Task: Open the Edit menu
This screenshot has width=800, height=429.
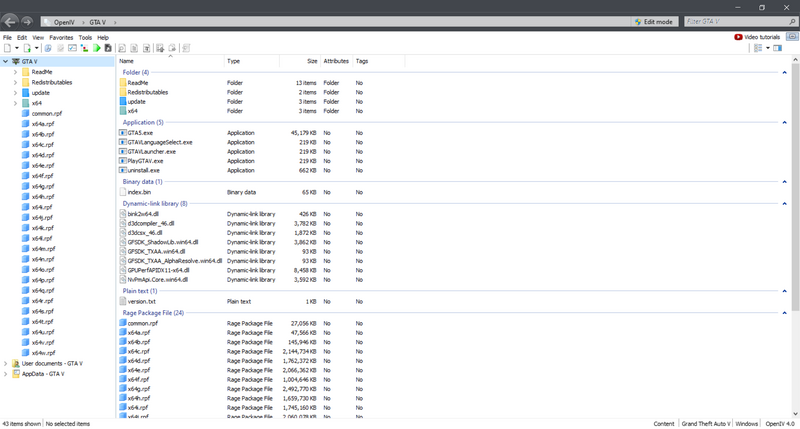Action: coord(22,37)
